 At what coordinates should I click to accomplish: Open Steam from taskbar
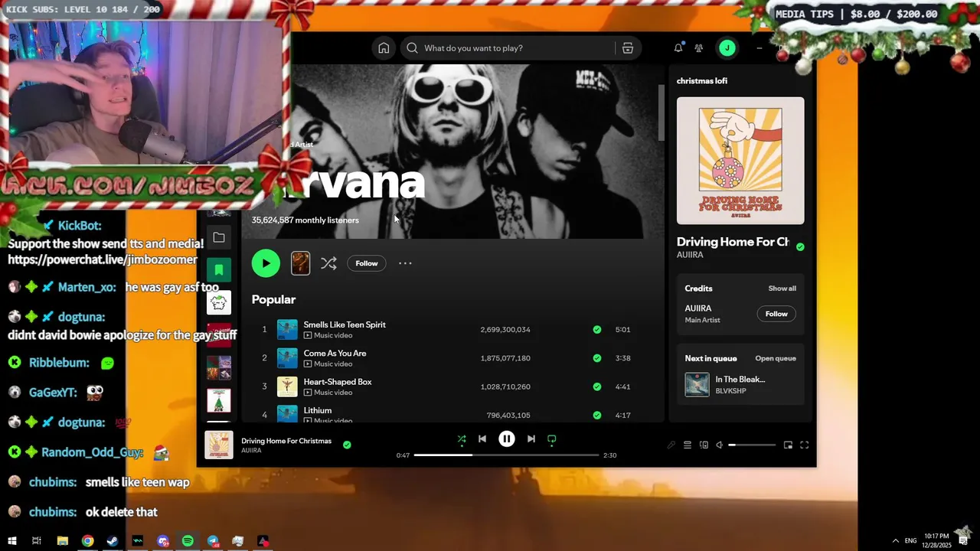click(113, 541)
